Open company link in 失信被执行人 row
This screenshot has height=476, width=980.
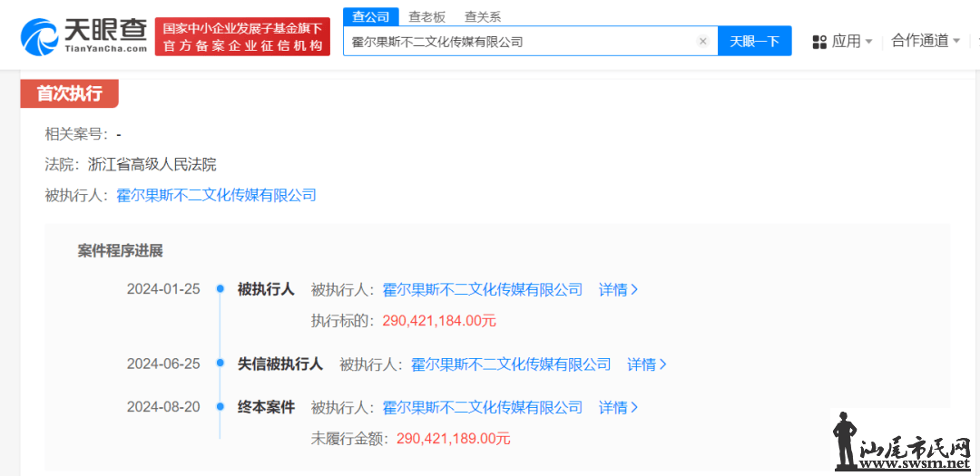[511, 364]
